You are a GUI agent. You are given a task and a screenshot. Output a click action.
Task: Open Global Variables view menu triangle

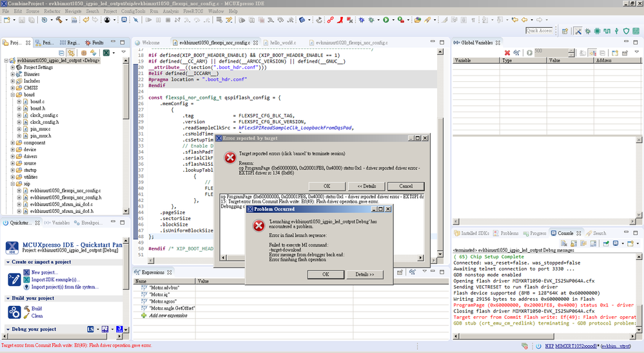637,52
